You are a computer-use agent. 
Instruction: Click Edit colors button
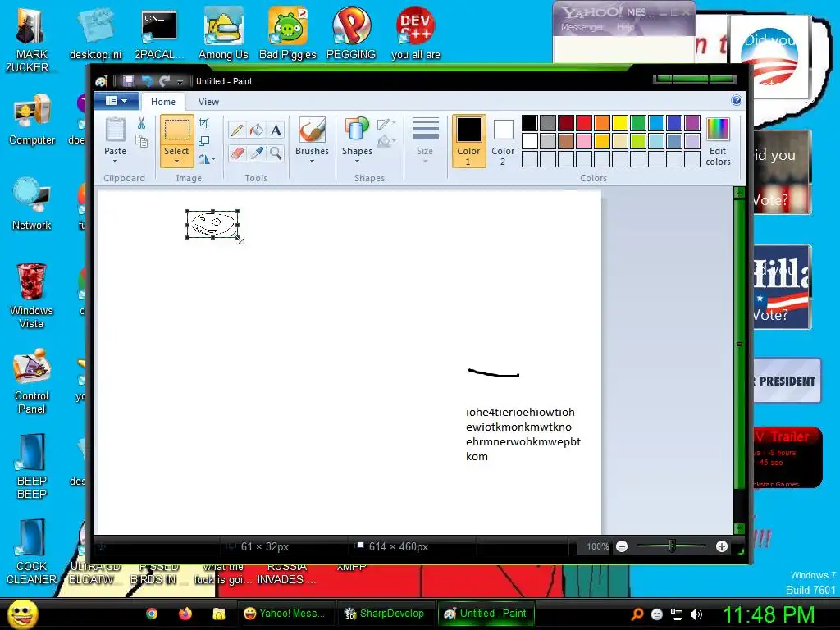(x=718, y=141)
